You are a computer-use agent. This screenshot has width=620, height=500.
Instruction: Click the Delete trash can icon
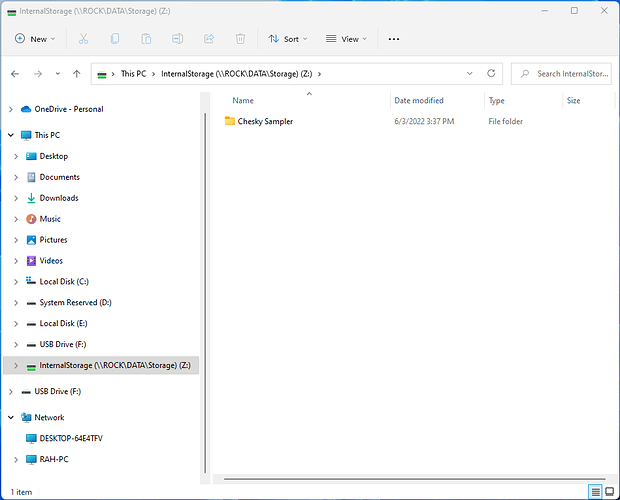[240, 39]
